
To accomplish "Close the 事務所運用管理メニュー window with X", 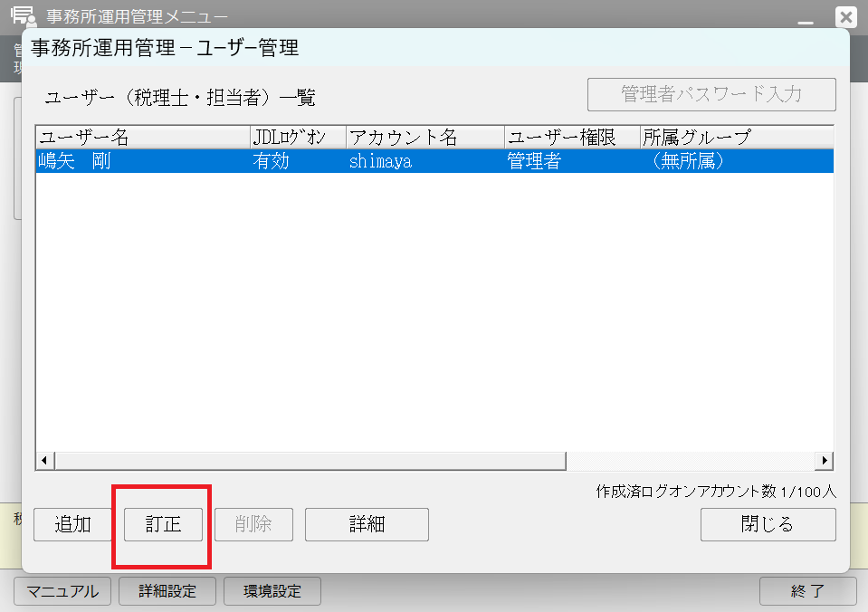I will coord(845,16).
